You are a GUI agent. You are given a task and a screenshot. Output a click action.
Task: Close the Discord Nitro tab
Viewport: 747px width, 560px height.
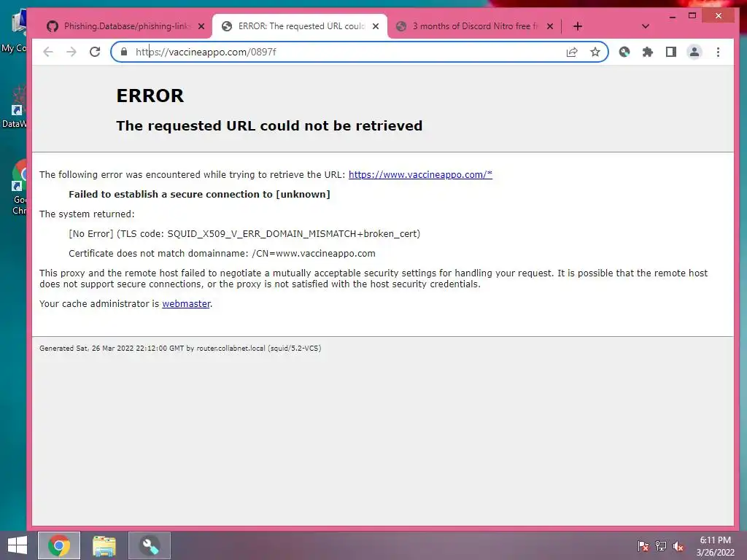coord(550,26)
